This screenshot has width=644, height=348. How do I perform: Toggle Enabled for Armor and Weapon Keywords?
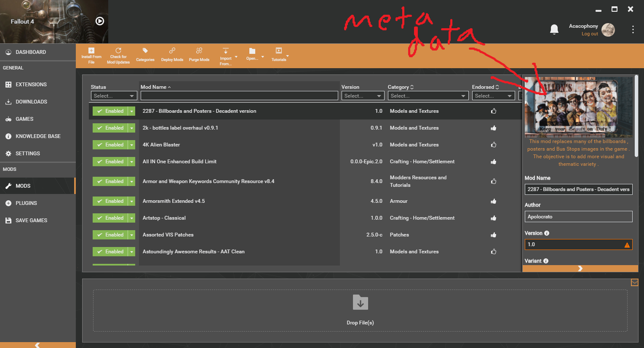pos(110,181)
